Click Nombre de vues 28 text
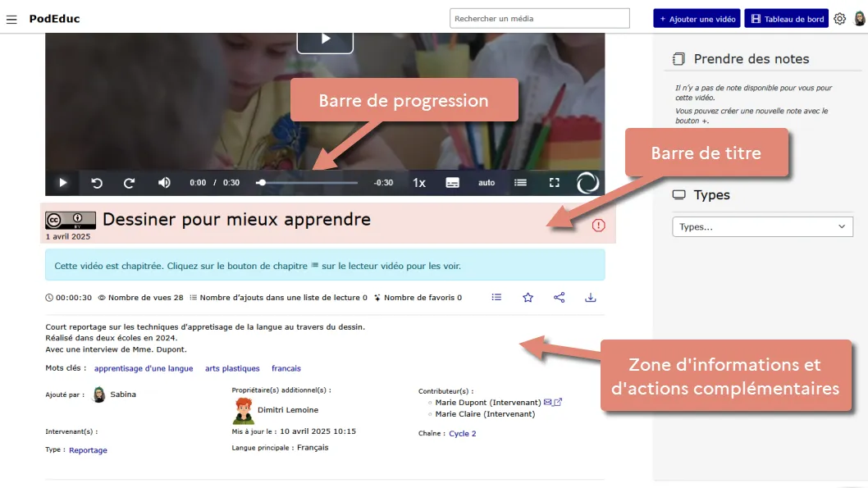 [145, 298]
